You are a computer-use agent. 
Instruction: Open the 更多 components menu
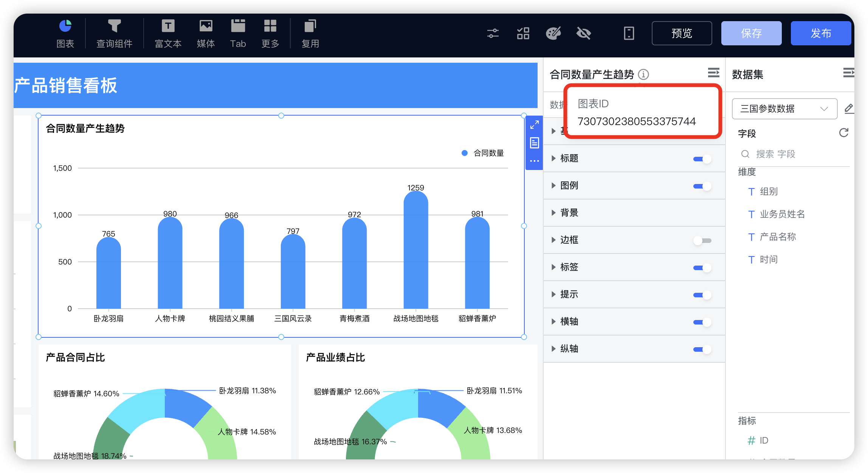(270, 33)
